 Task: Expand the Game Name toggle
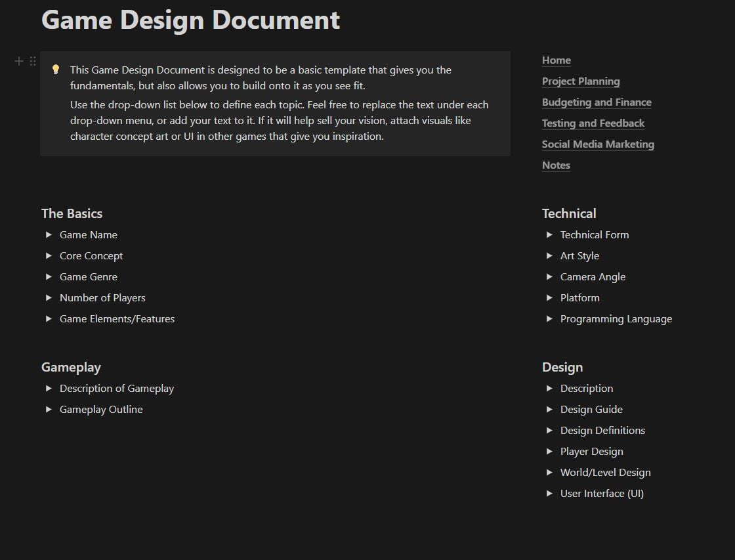pyautogui.click(x=49, y=234)
